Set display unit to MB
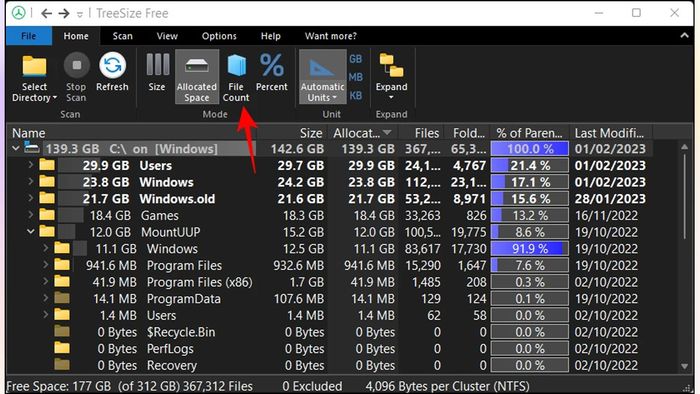The height and width of the screenshot is (394, 700). 356,77
